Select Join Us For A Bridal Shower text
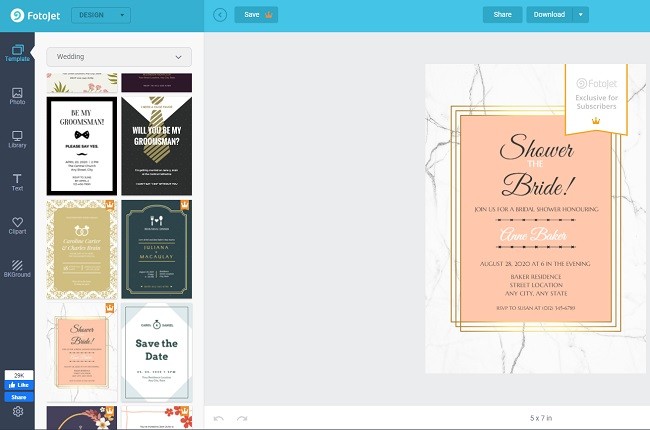 536,209
